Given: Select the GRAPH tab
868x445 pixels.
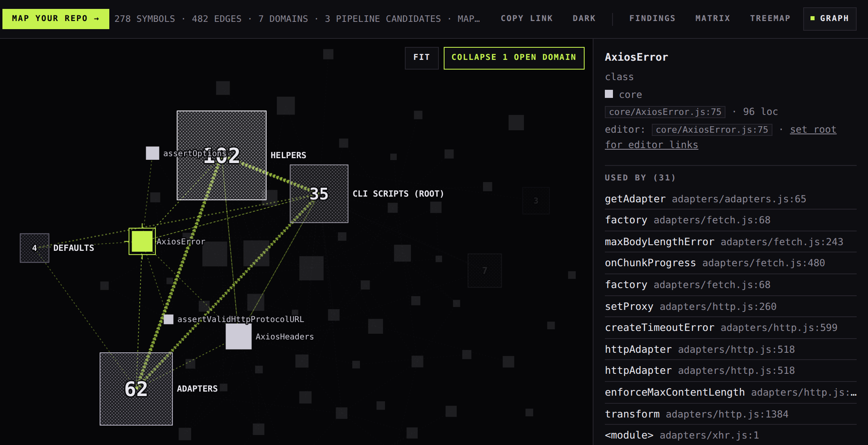Looking at the screenshot, I should (x=830, y=19).
